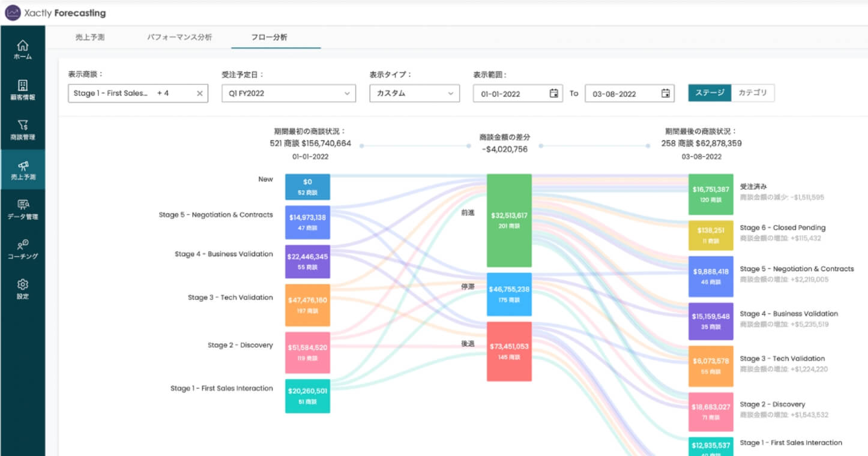
Task: Click the 03-08-2022 end date field
Action: (x=621, y=94)
